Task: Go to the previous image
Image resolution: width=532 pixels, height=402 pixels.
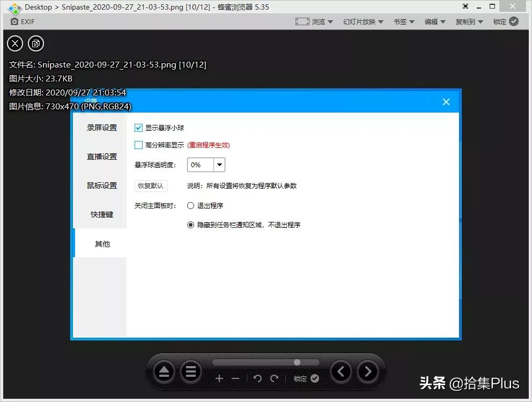Action: pyautogui.click(x=341, y=371)
